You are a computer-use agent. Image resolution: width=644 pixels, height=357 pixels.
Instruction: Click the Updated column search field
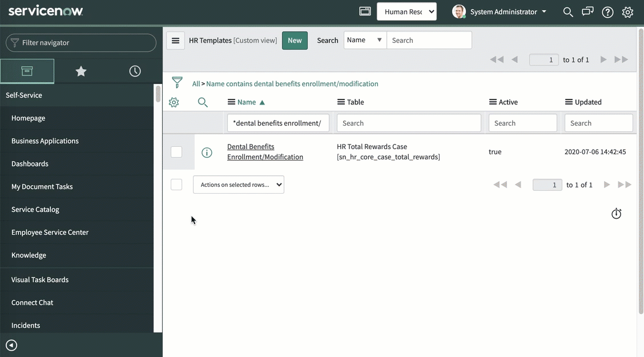598,123
